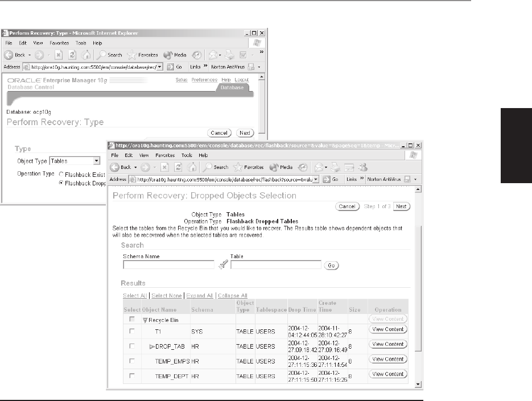Click Select All link

pyautogui.click(x=135, y=296)
